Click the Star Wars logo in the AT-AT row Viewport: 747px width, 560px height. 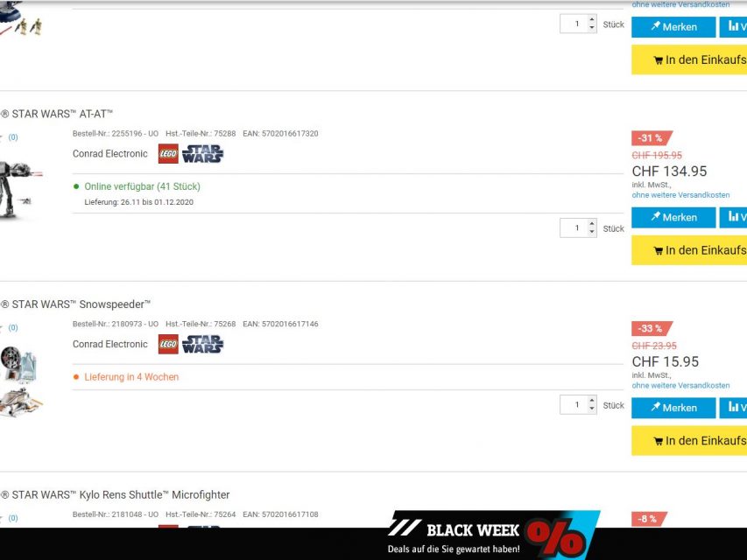(202, 154)
